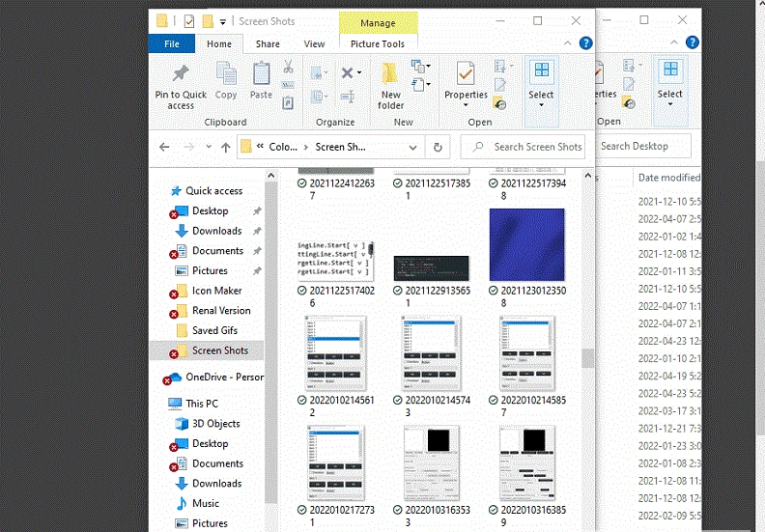Open the Recent locations dropdown
This screenshot has width=765, height=532.
pyautogui.click(x=209, y=147)
